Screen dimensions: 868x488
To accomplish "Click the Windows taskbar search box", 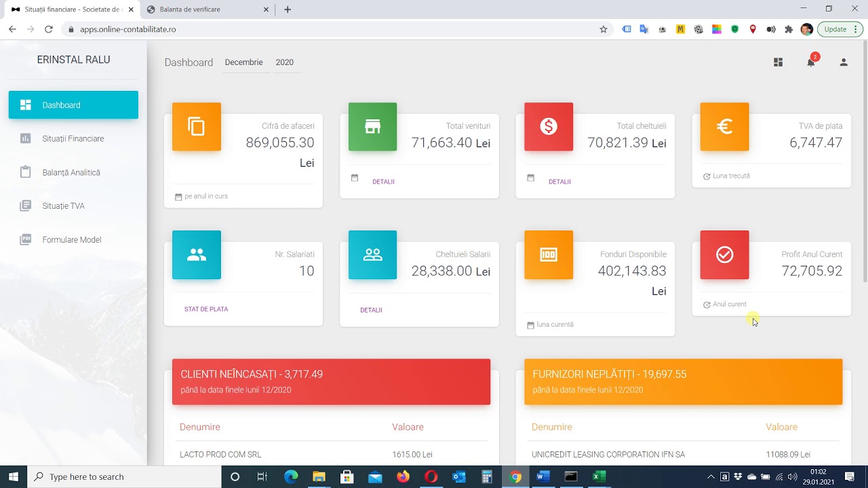I will tap(124, 476).
